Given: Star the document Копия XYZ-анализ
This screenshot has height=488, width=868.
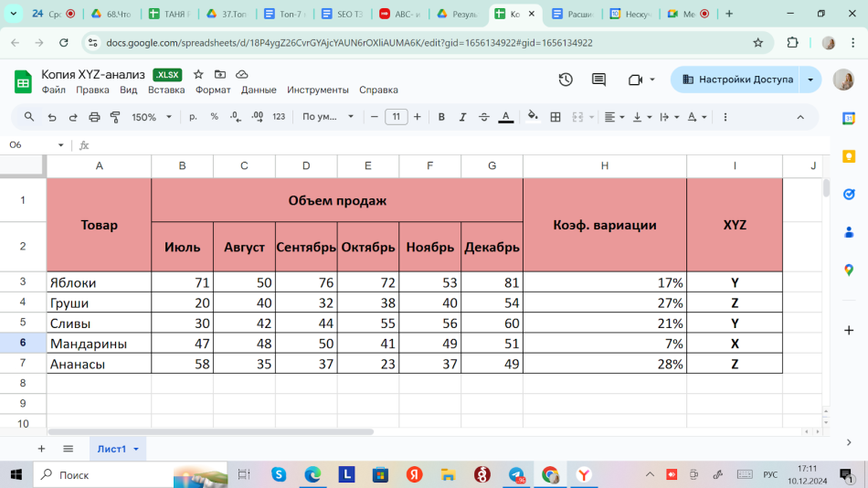Looking at the screenshot, I should (x=198, y=74).
